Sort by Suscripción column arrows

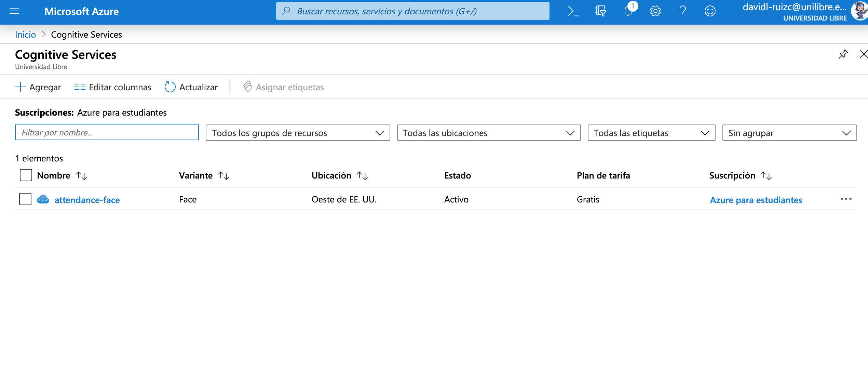766,176
